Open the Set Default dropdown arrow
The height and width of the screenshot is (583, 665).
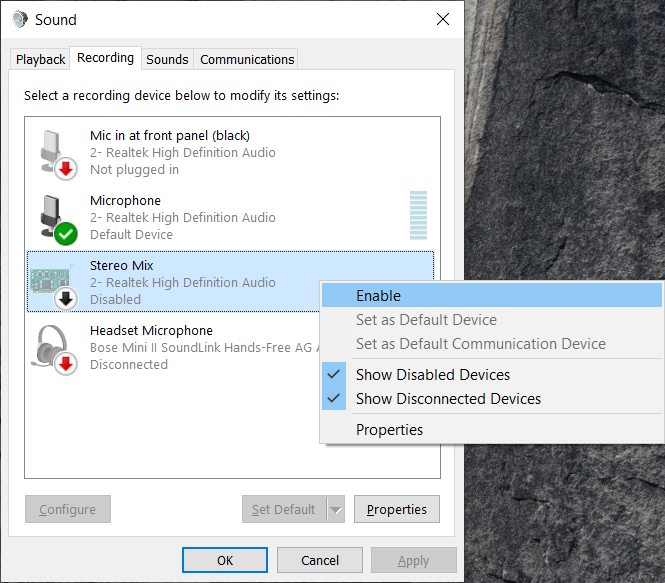point(335,510)
